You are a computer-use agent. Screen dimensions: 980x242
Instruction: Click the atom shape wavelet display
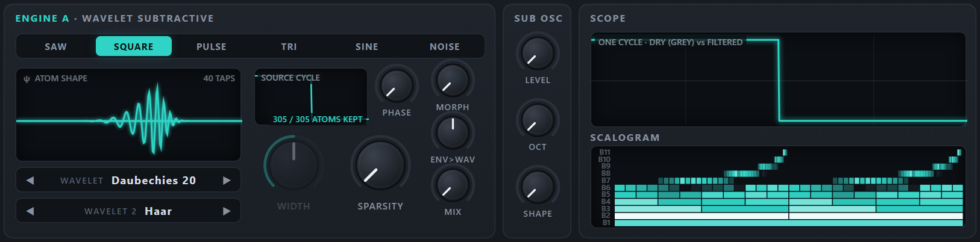click(x=128, y=115)
